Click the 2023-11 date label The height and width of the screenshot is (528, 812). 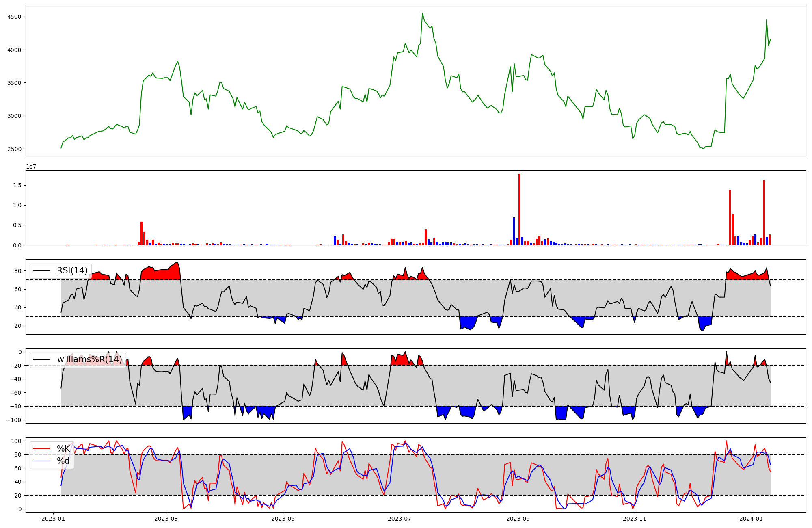(x=635, y=519)
